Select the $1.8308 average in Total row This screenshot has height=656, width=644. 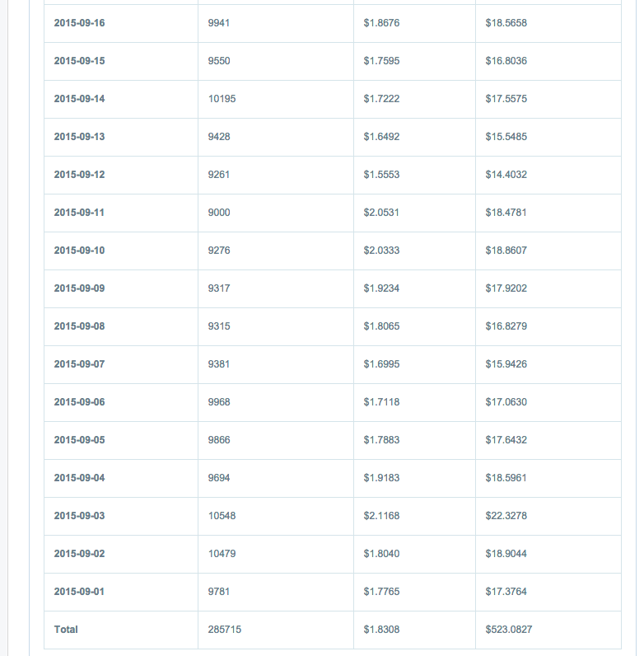(381, 630)
